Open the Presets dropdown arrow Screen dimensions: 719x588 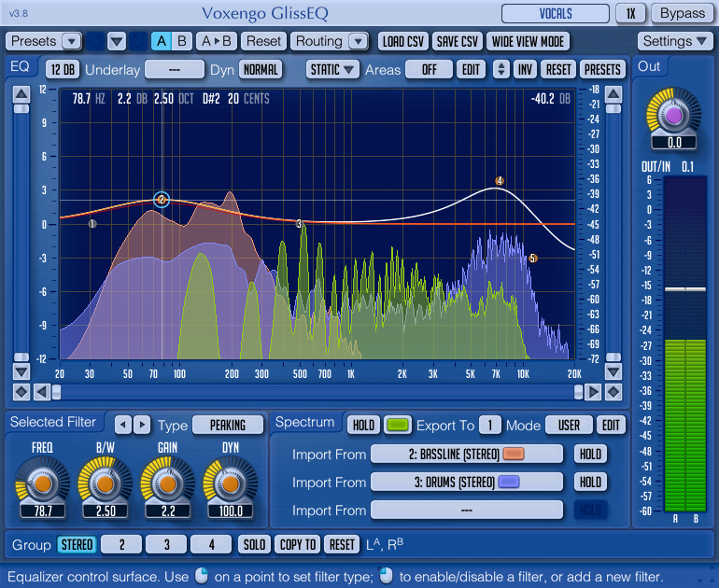(x=72, y=41)
